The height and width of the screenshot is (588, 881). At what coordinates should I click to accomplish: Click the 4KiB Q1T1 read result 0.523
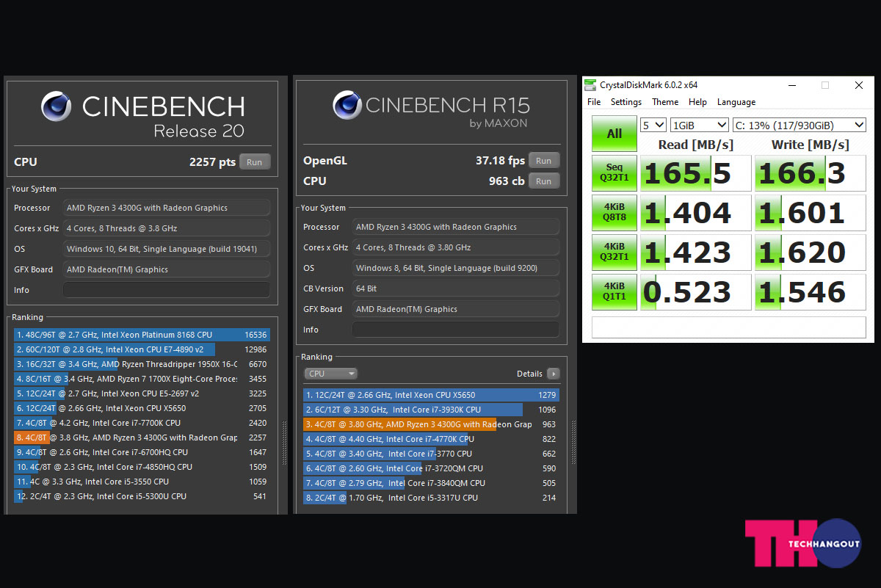pos(696,292)
